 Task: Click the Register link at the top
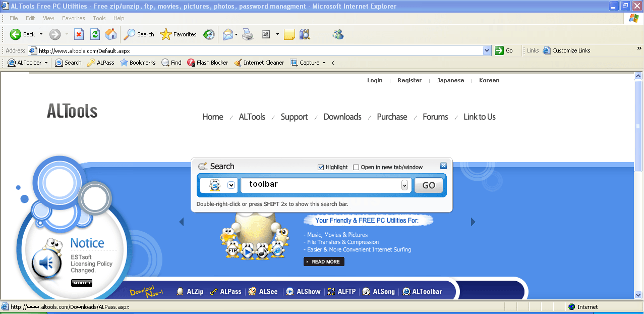409,80
